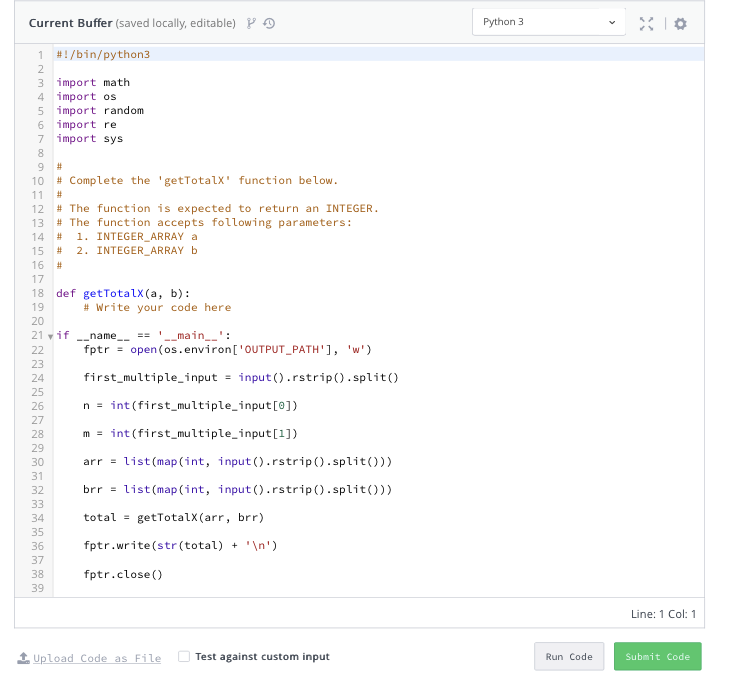Open the Python 3 language dropdown
The height and width of the screenshot is (687, 750).
tap(549, 22)
